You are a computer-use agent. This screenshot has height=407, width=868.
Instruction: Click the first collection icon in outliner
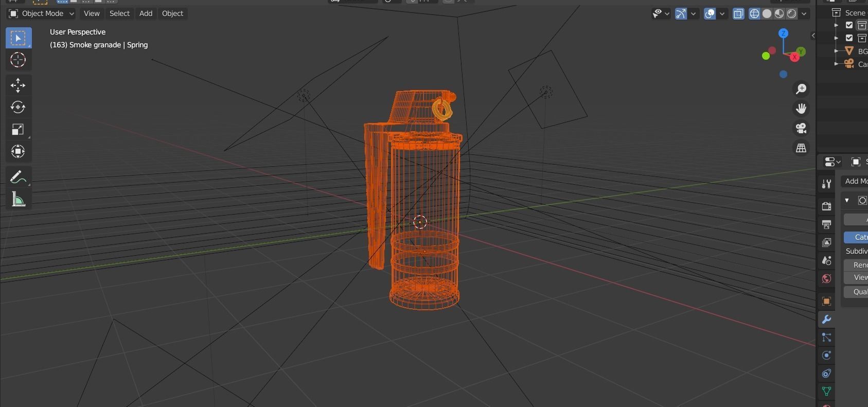coord(863,25)
